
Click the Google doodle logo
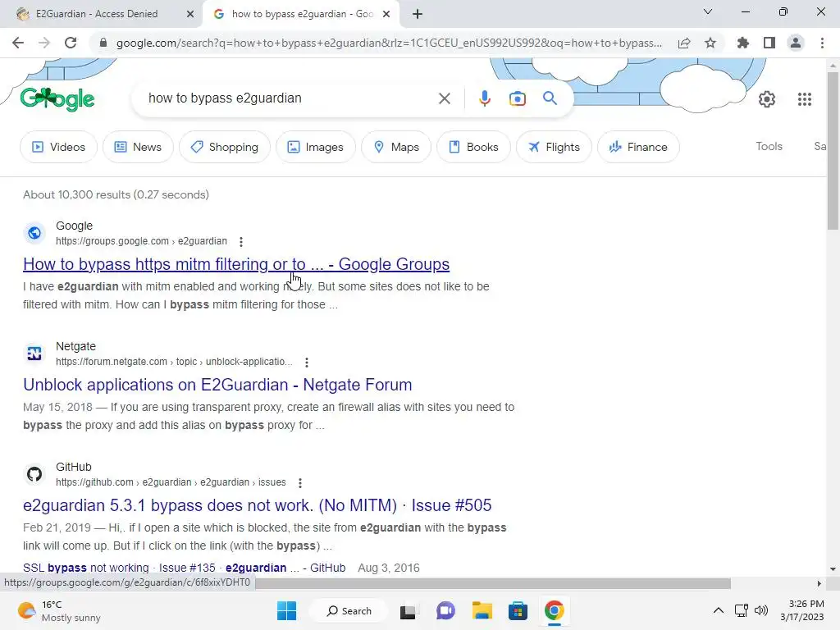coord(57,99)
